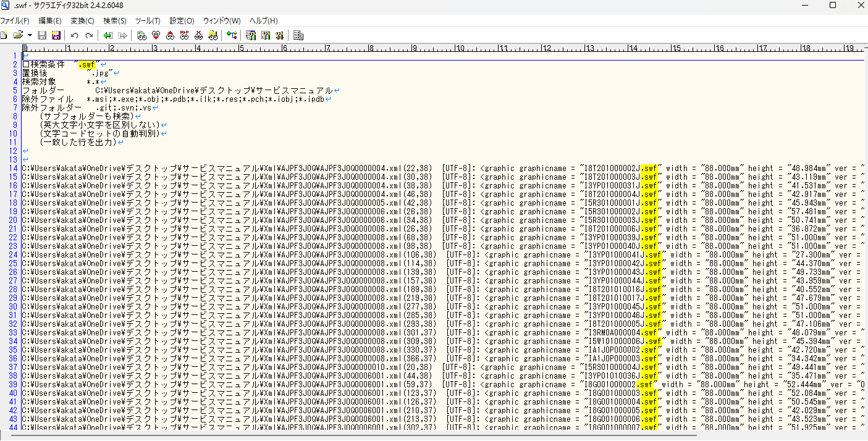This screenshot has height=441, width=868.
Task: Click the Save As icon
Action: tap(56, 35)
